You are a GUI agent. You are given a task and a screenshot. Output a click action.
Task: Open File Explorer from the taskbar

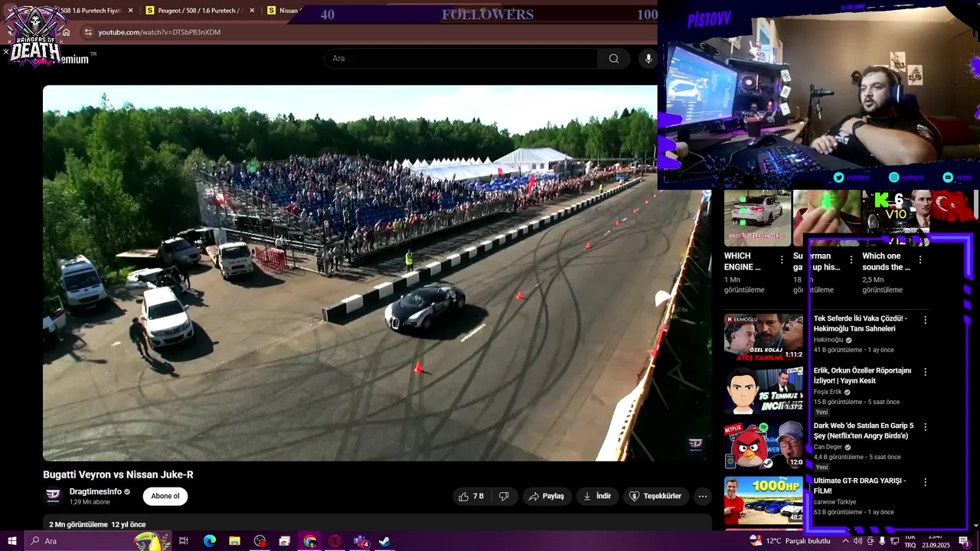click(234, 541)
